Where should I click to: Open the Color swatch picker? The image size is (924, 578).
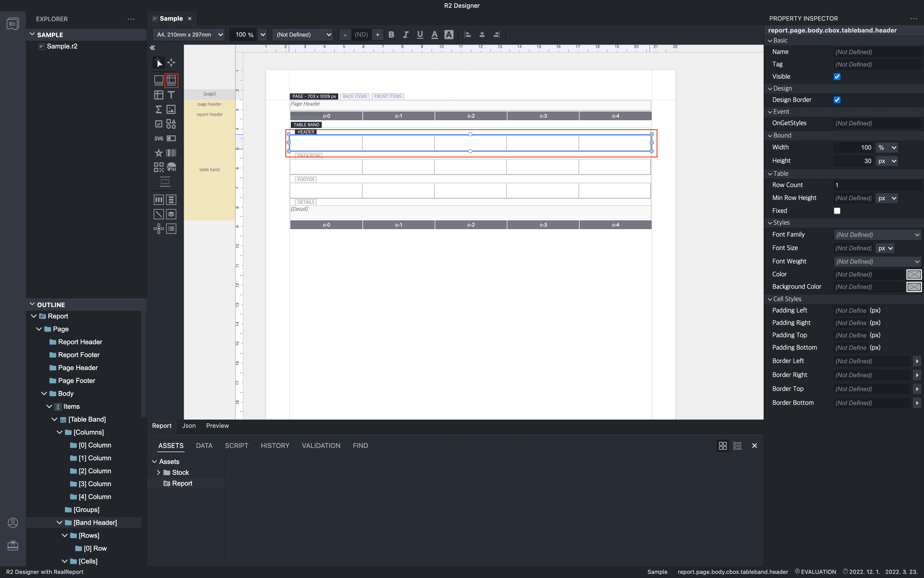(x=914, y=275)
